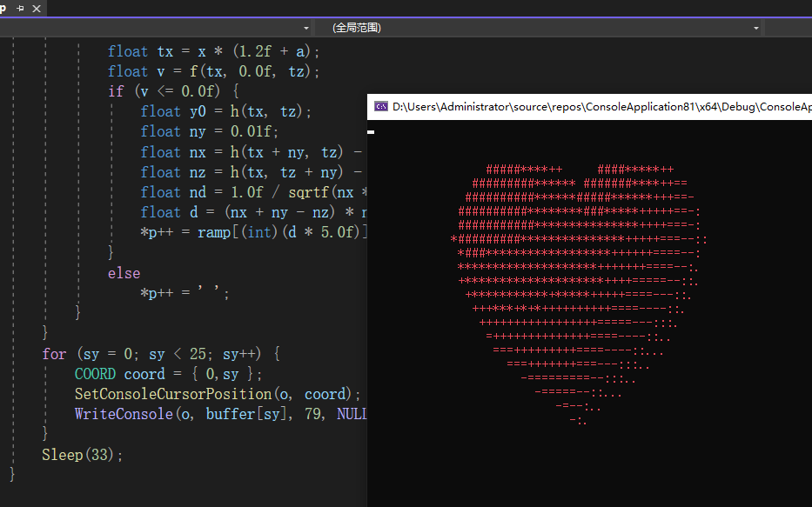Screen dimensions: 812x507
Task: Click the console window title path
Action: pyautogui.click(x=601, y=107)
